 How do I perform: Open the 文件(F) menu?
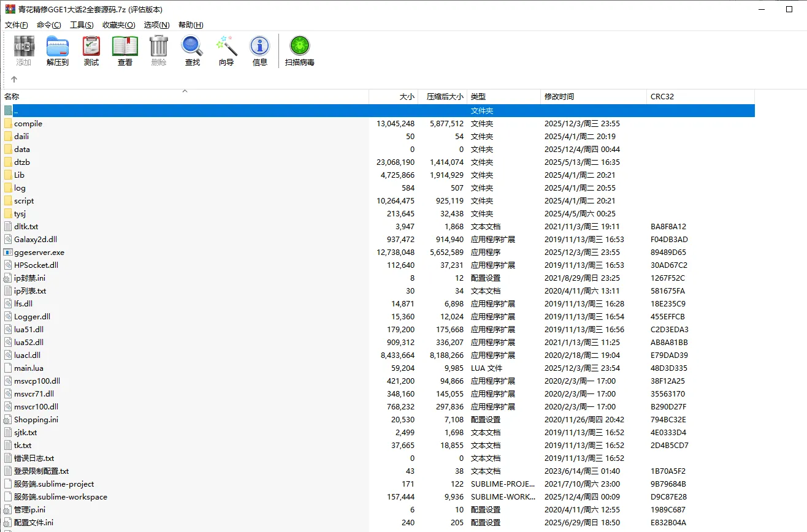tap(17, 25)
